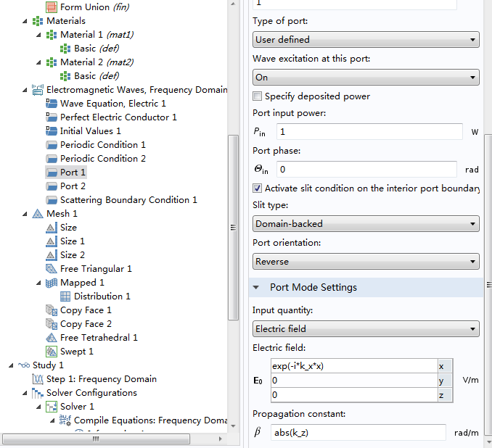
Task: Click the Scattering Boundary Condition 1 icon
Action: click(x=51, y=200)
